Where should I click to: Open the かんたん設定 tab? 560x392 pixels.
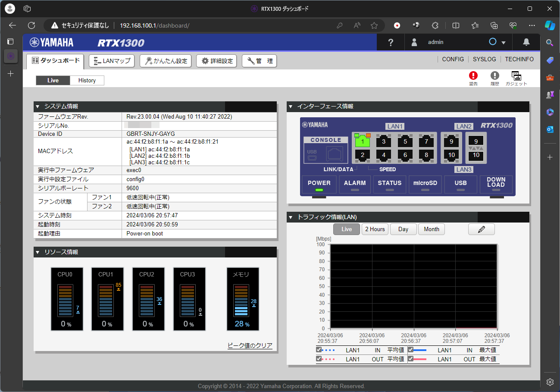166,61
